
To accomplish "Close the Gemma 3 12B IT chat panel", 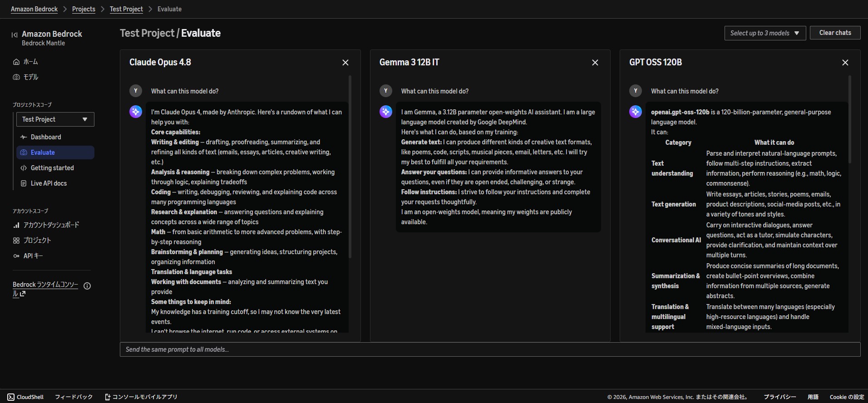I will coord(595,63).
